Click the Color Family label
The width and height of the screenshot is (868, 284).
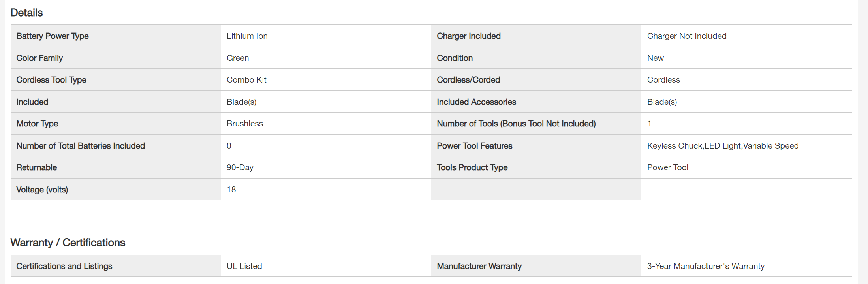(x=39, y=58)
